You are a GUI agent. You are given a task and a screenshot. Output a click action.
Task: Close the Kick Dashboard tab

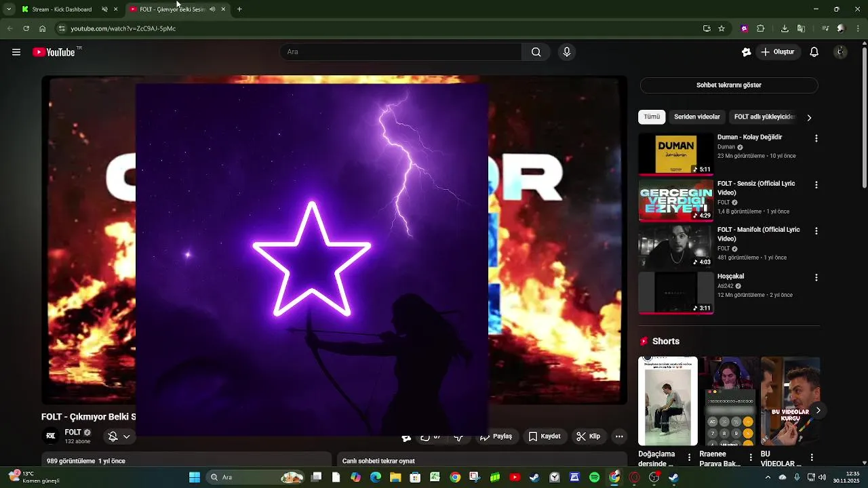(115, 9)
